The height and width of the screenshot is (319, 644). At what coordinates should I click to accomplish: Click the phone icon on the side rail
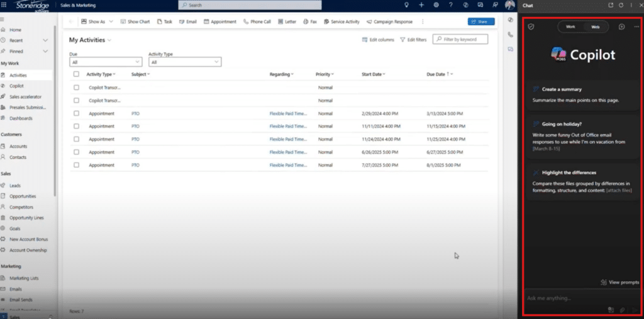tap(511, 34)
